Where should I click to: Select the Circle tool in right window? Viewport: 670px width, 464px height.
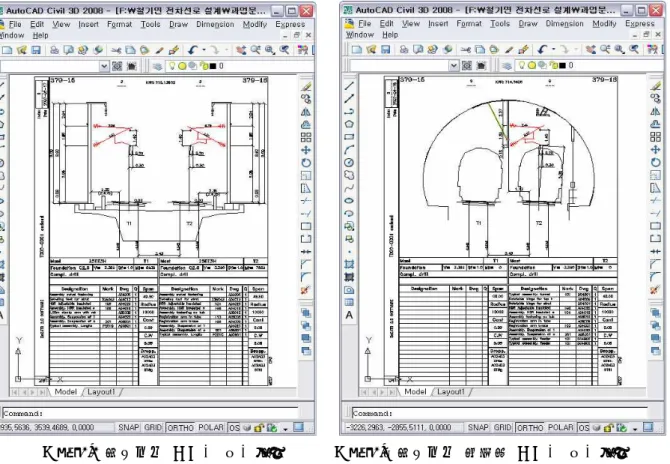coord(349,162)
